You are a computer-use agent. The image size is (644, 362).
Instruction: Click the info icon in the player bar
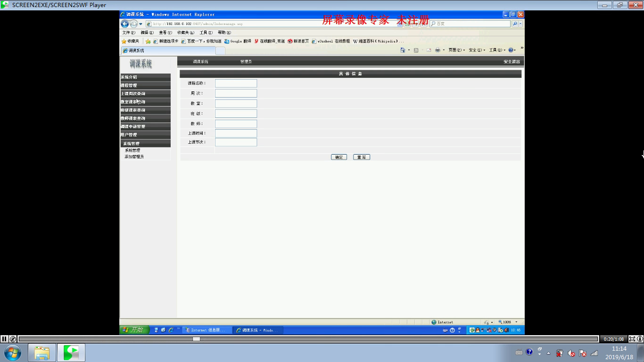tap(640, 338)
